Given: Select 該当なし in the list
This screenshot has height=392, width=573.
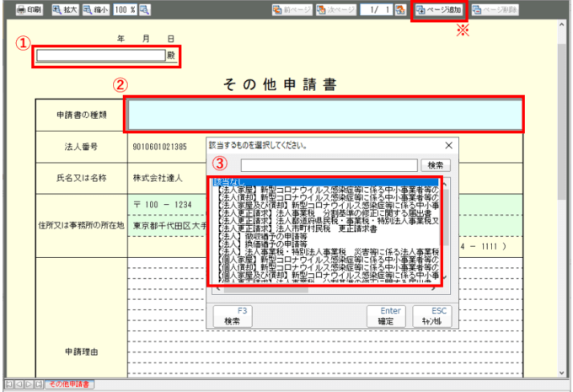Looking at the screenshot, I should tap(325, 182).
